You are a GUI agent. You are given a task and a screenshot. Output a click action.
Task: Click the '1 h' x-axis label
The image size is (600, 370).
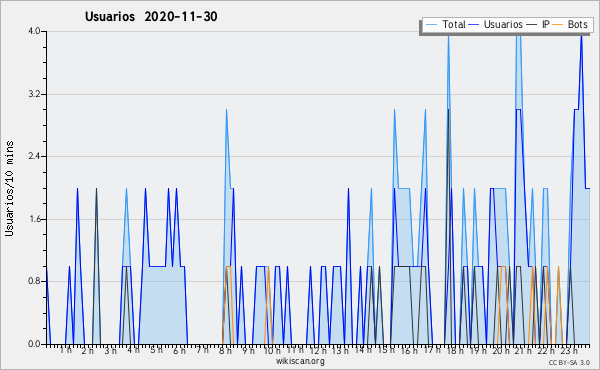65,350
